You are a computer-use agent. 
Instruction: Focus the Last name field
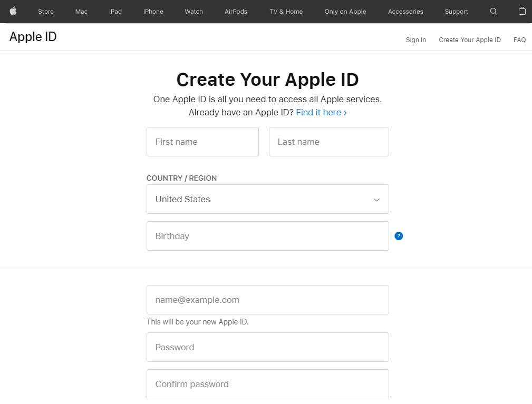tap(328, 142)
